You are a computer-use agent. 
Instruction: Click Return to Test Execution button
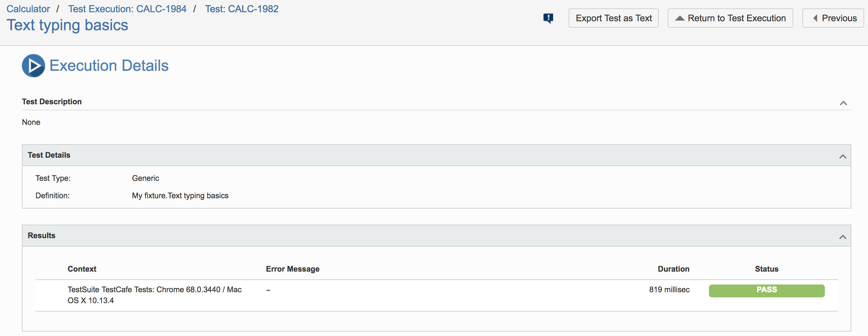730,18
